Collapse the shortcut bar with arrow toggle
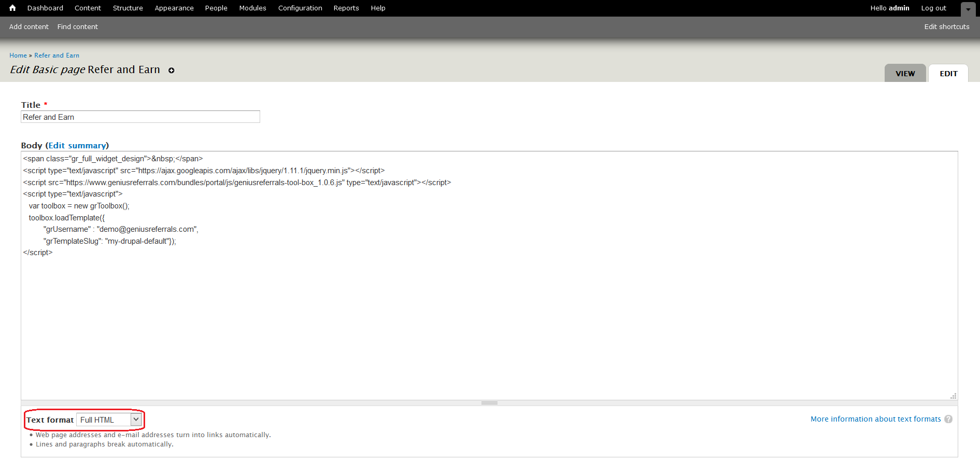Screen dimensions: 980x461 tap(968, 9)
